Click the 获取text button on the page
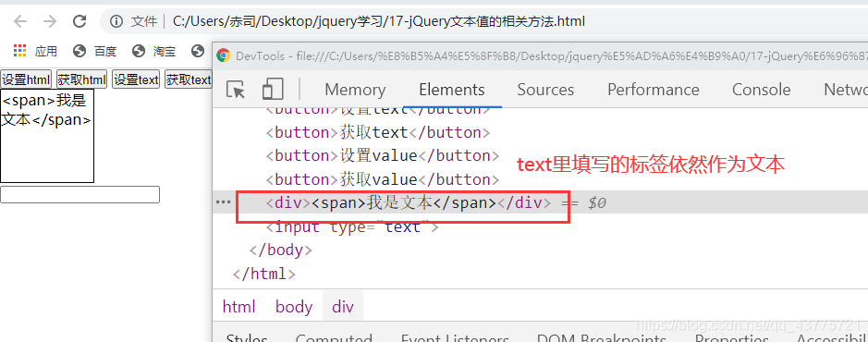This screenshot has height=342, width=868. [x=189, y=79]
